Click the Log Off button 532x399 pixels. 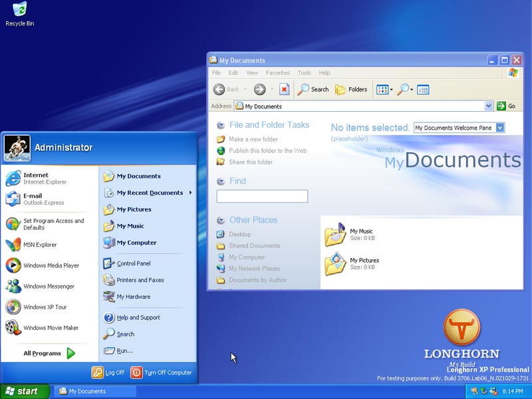108,372
